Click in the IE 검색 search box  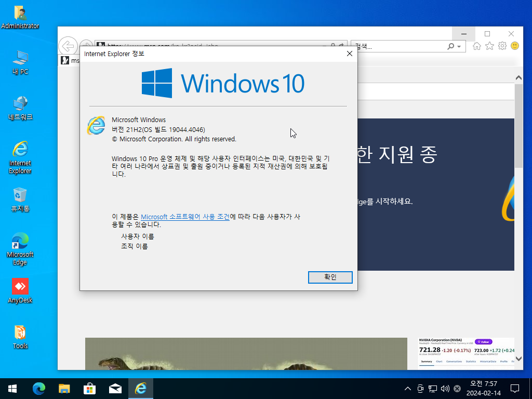point(397,46)
